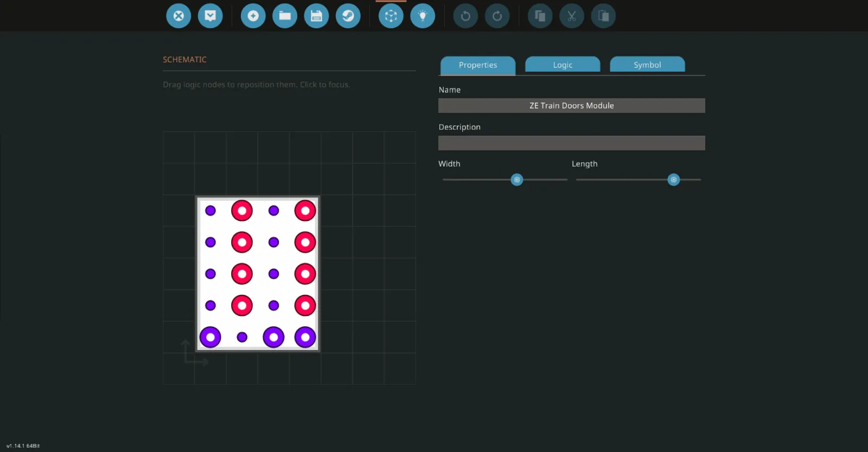
Task: Click the undo arrow icon
Action: point(465,16)
